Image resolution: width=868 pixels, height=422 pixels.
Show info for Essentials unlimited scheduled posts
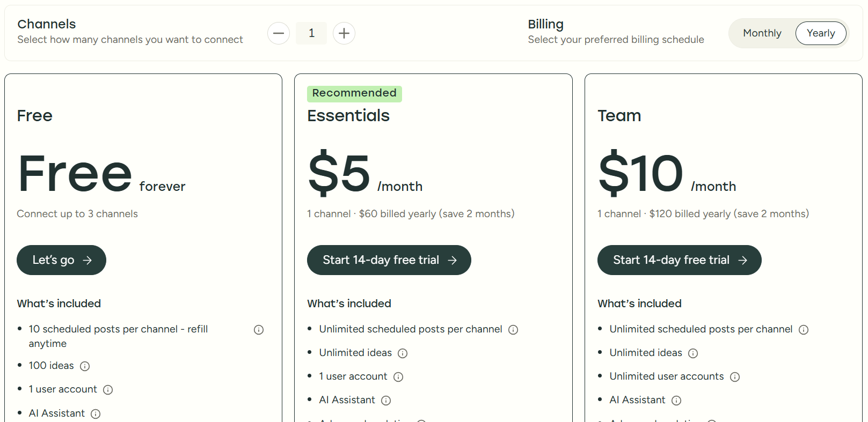click(x=513, y=330)
